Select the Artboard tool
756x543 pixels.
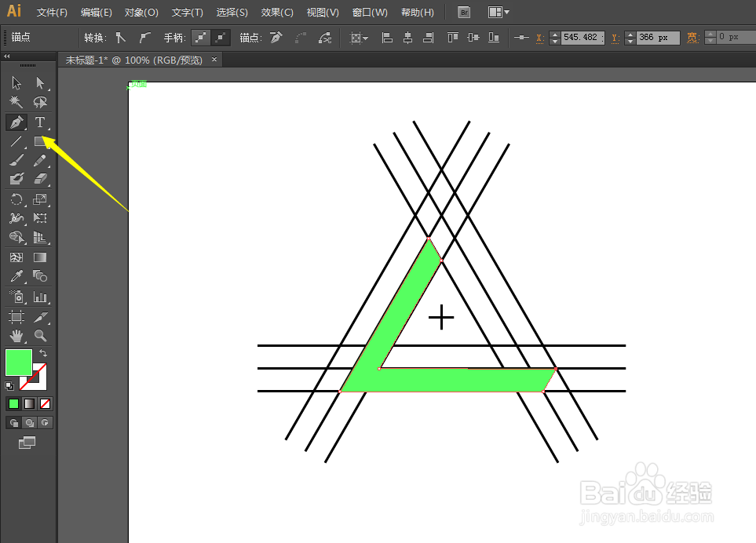[16, 317]
